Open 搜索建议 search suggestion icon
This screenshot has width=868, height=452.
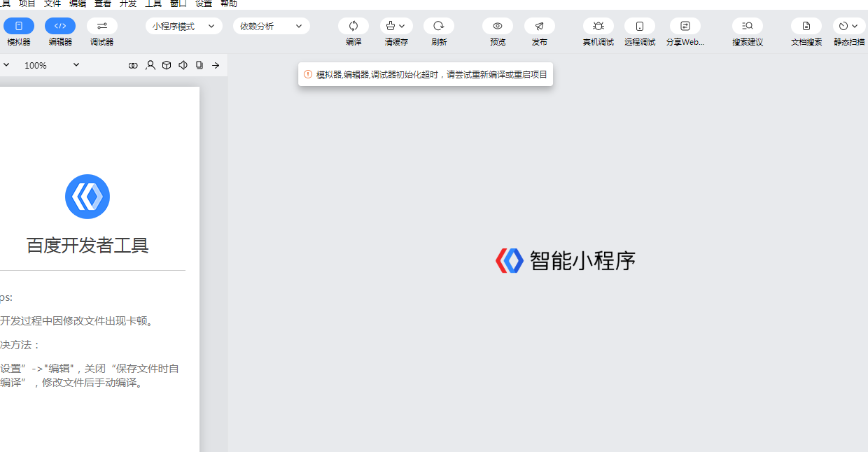coord(748,26)
